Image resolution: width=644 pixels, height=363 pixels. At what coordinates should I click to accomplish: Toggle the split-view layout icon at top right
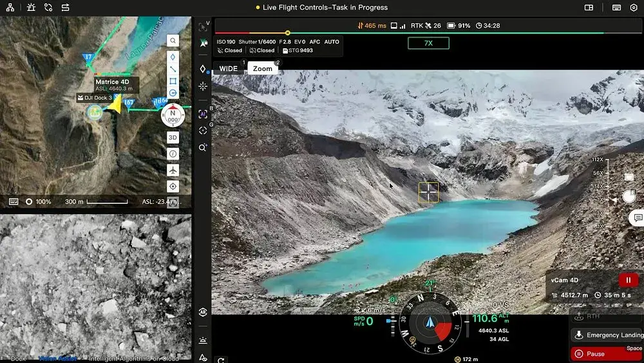tap(589, 7)
